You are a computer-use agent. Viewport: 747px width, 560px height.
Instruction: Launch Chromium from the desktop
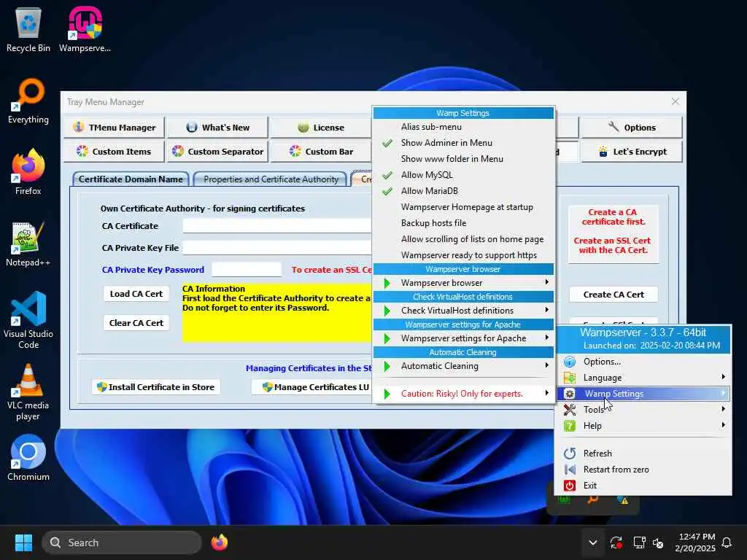click(28, 458)
